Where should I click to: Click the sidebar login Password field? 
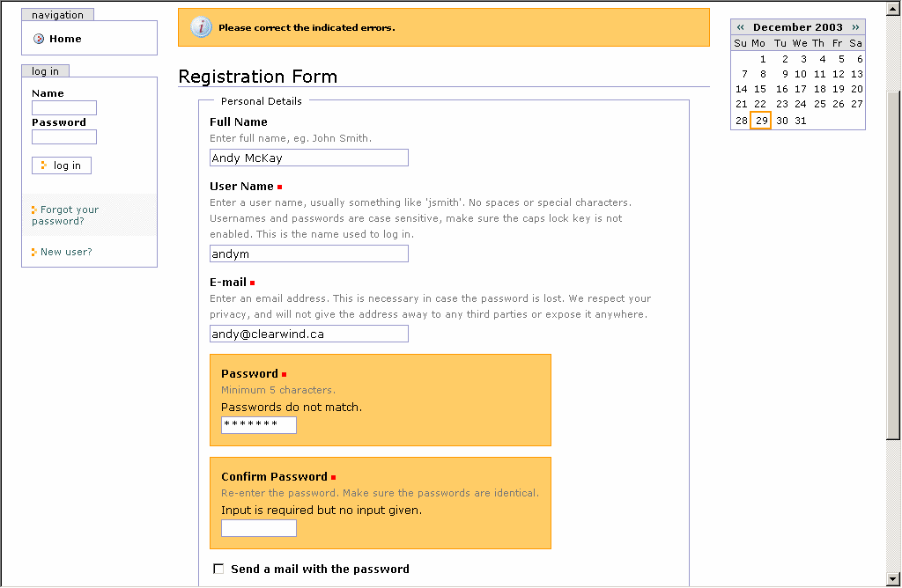pyautogui.click(x=63, y=137)
